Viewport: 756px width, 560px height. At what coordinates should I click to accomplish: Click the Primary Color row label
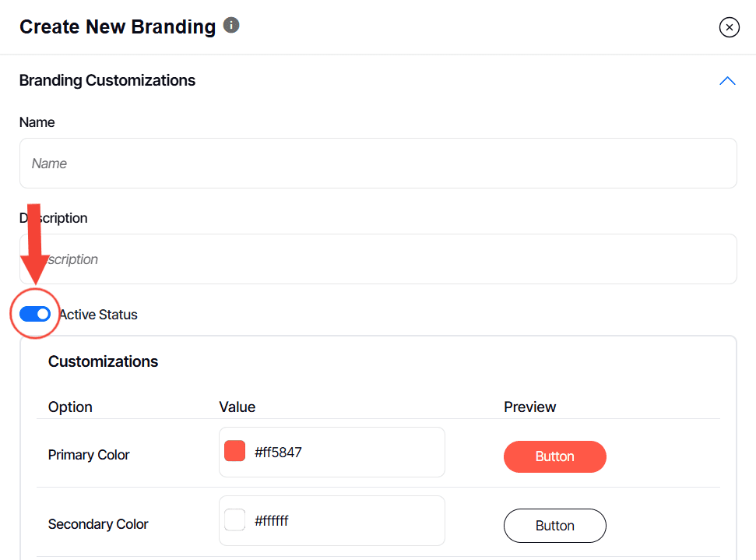click(89, 455)
